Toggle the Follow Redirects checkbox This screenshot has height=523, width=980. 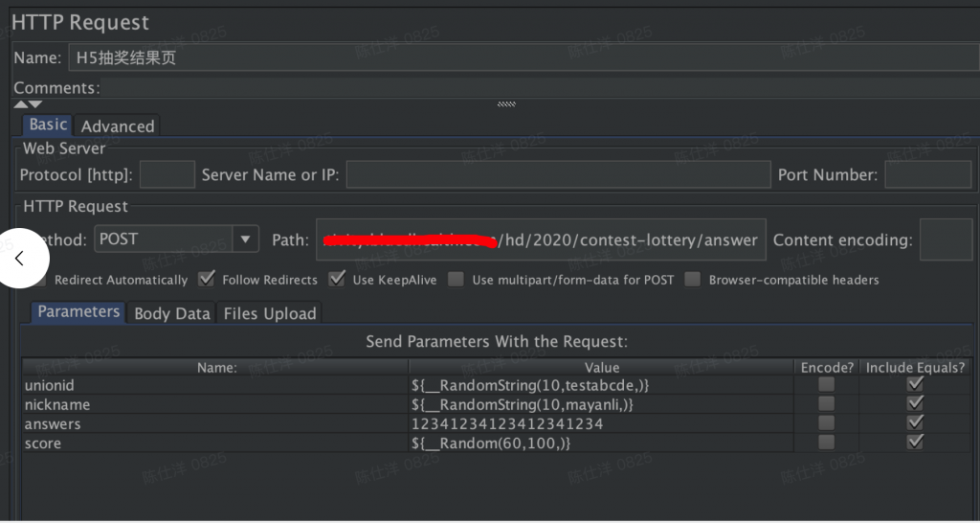(207, 280)
